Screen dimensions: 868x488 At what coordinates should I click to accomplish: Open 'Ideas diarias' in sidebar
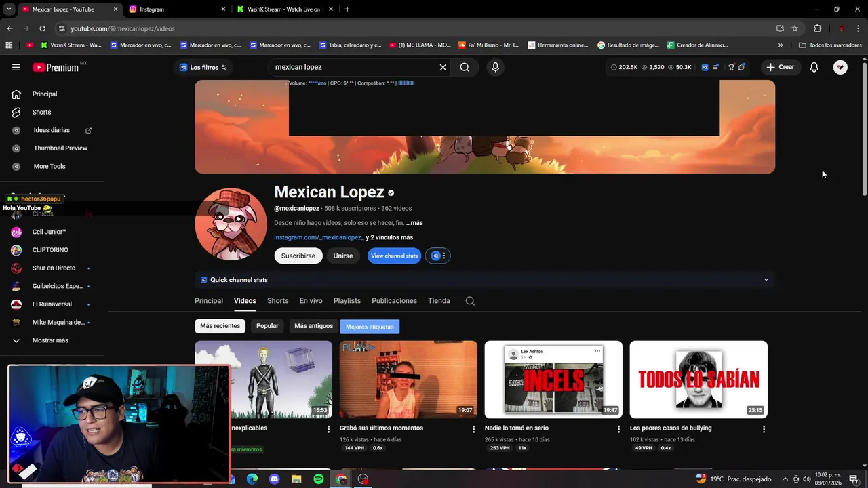pyautogui.click(x=52, y=130)
